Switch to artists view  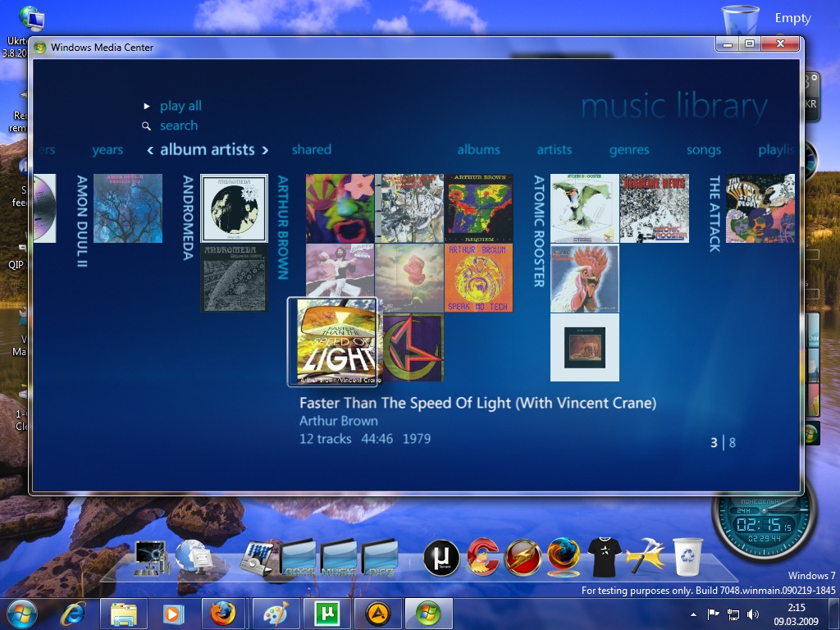click(555, 149)
